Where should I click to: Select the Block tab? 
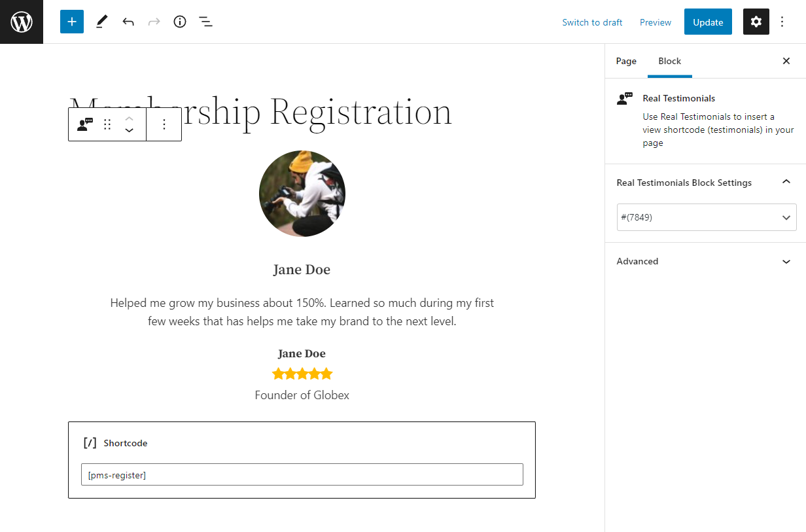tap(670, 61)
